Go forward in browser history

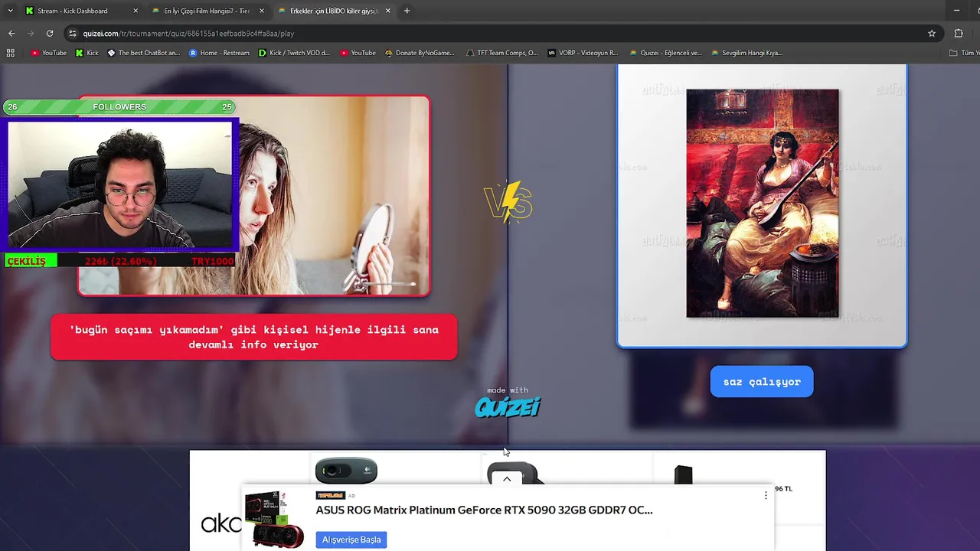[x=31, y=33]
